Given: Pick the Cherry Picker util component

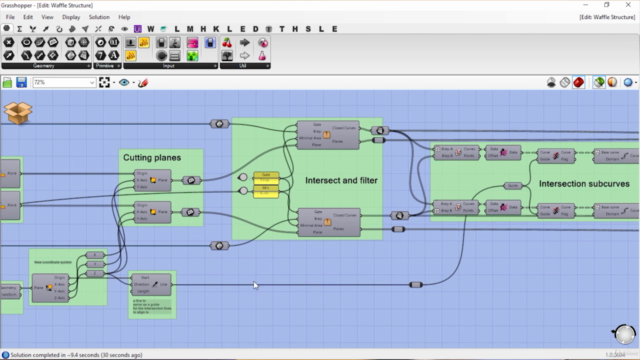Looking at the screenshot, I should click(x=227, y=42).
